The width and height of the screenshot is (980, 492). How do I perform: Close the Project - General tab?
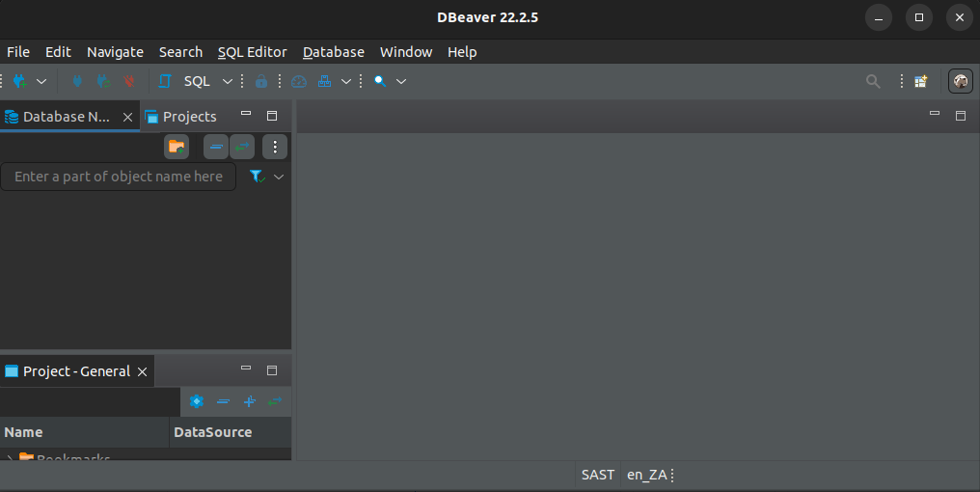[x=143, y=371]
